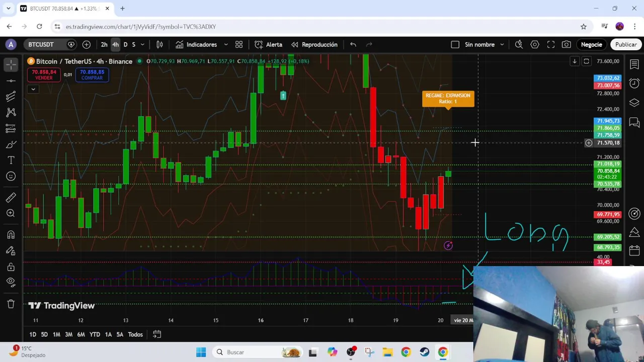Open chart settings hexagon icon
The height and width of the screenshot is (362, 644).
tap(535, 45)
